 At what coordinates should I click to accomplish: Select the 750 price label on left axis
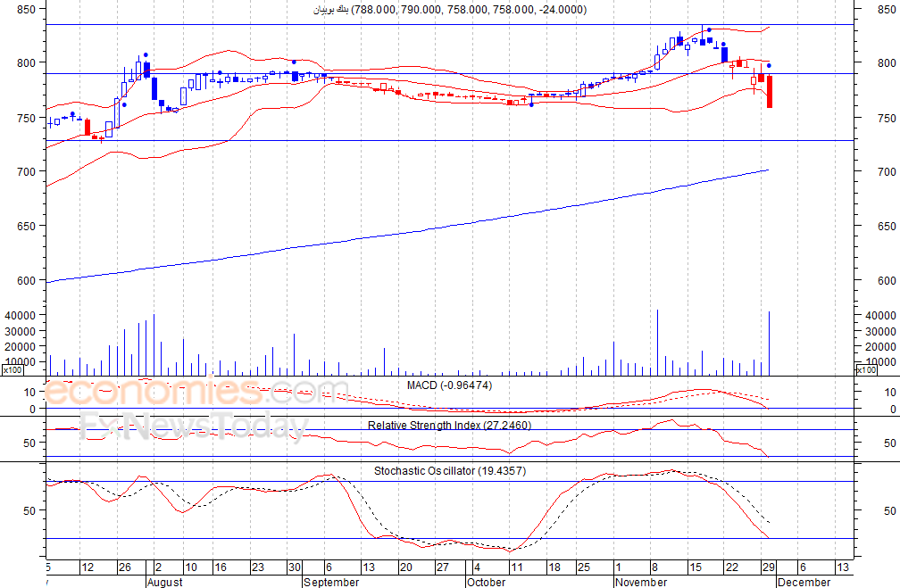point(27,118)
